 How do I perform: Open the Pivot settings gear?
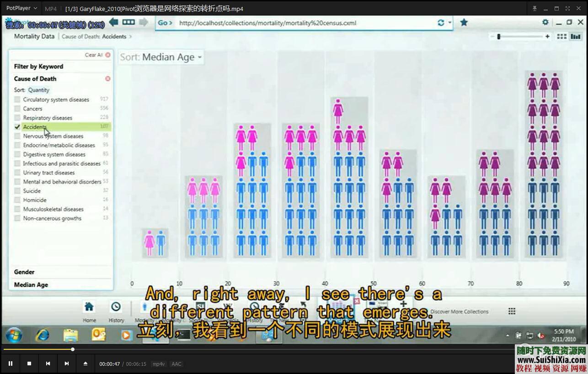pyautogui.click(x=545, y=22)
